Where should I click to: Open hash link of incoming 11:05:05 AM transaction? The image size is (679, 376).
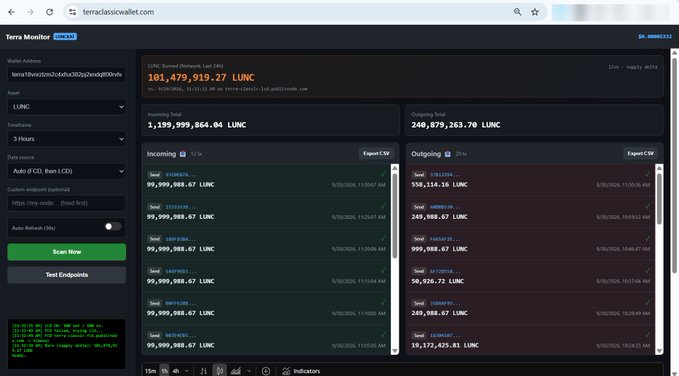tap(181, 335)
